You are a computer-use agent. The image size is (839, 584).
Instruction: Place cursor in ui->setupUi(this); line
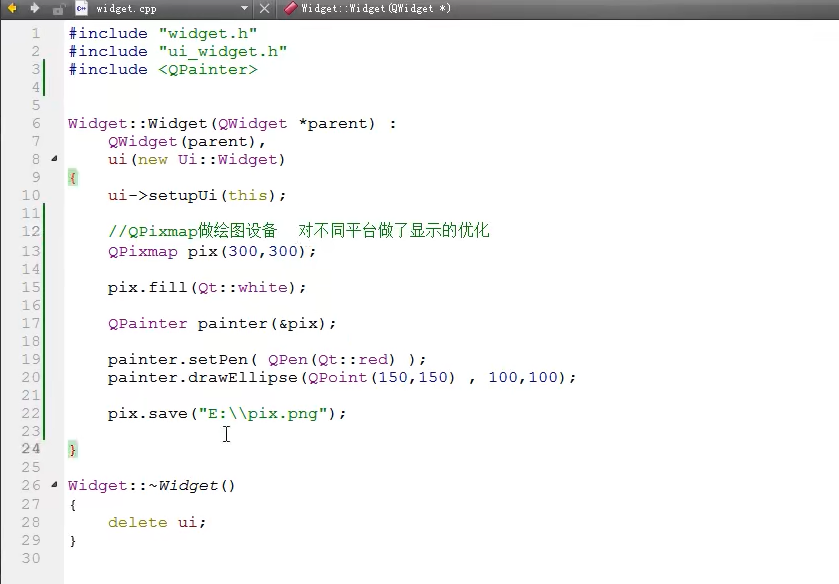197,195
